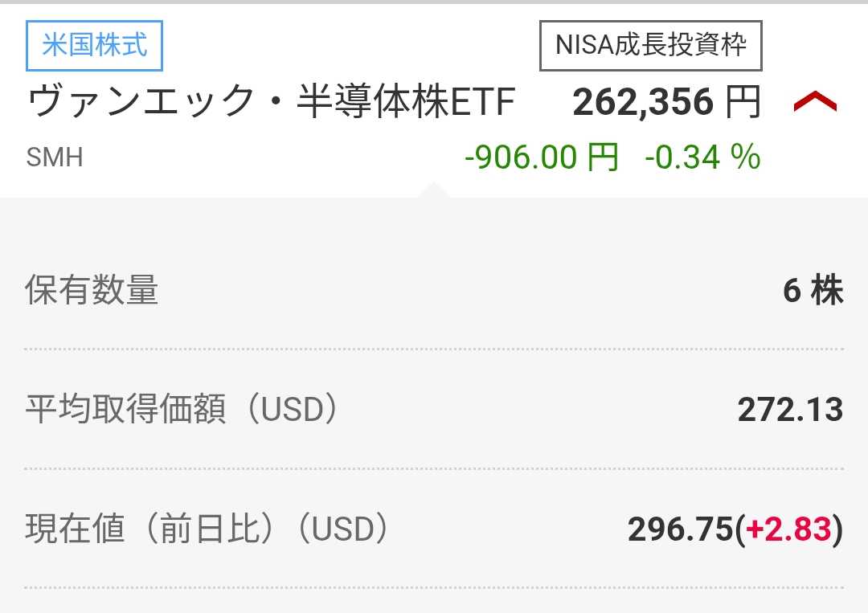
Task: Click the 272.13 average cost value
Action: pyautogui.click(x=790, y=410)
